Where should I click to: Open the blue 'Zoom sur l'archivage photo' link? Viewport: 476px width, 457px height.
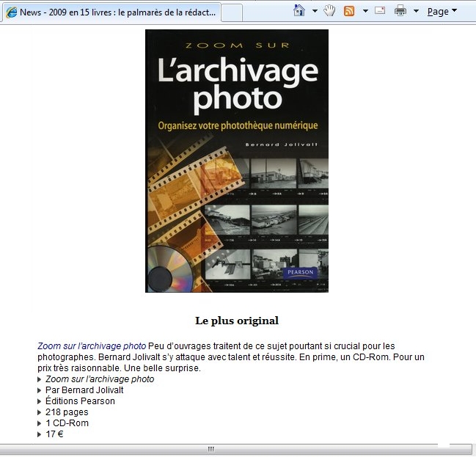[x=92, y=346]
